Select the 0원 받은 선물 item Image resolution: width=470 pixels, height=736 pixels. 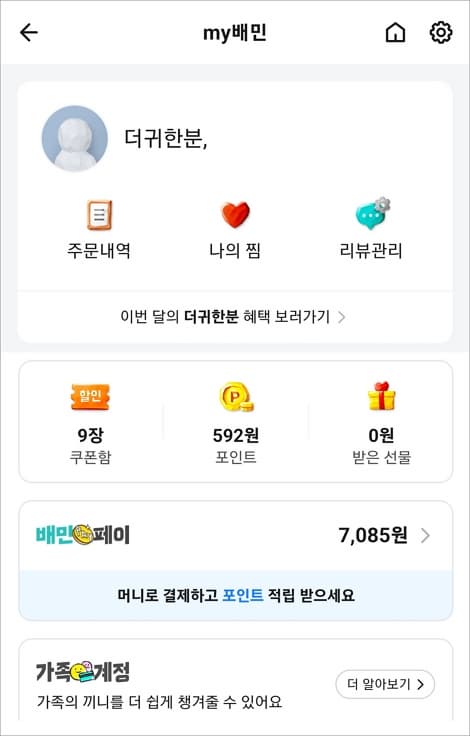point(381,422)
